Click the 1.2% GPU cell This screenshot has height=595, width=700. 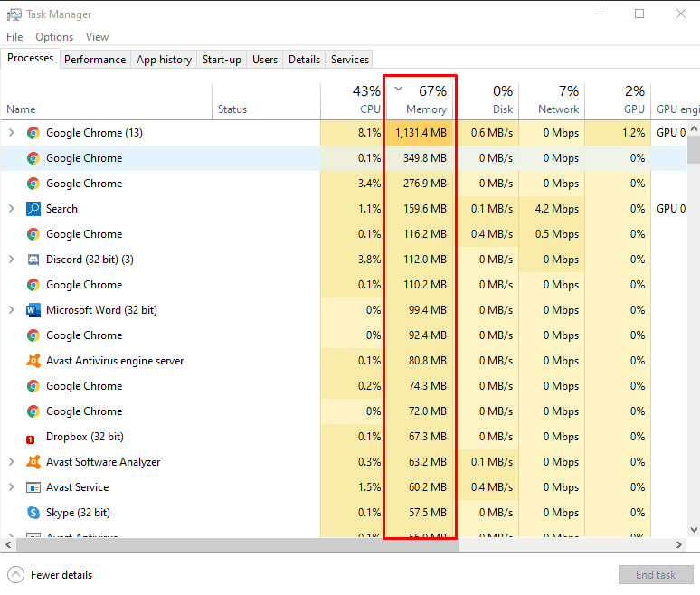tap(618, 133)
